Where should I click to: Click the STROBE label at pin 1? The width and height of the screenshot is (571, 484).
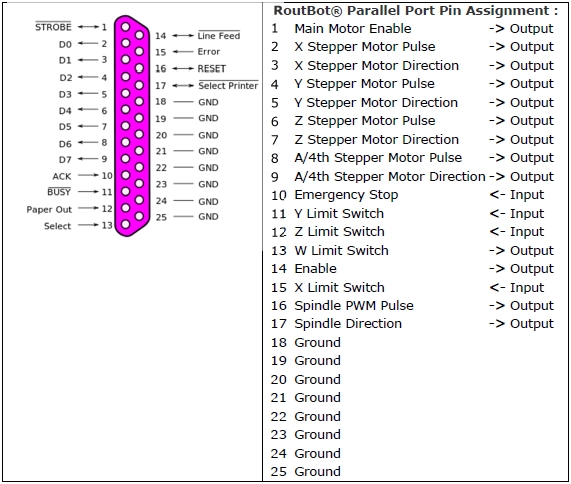point(53,27)
